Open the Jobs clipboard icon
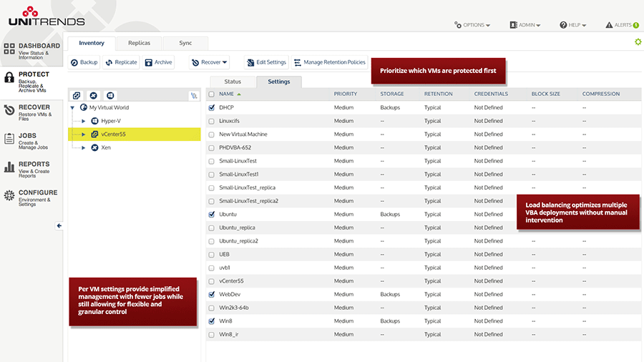The height and width of the screenshot is (362, 644). coord(9,138)
